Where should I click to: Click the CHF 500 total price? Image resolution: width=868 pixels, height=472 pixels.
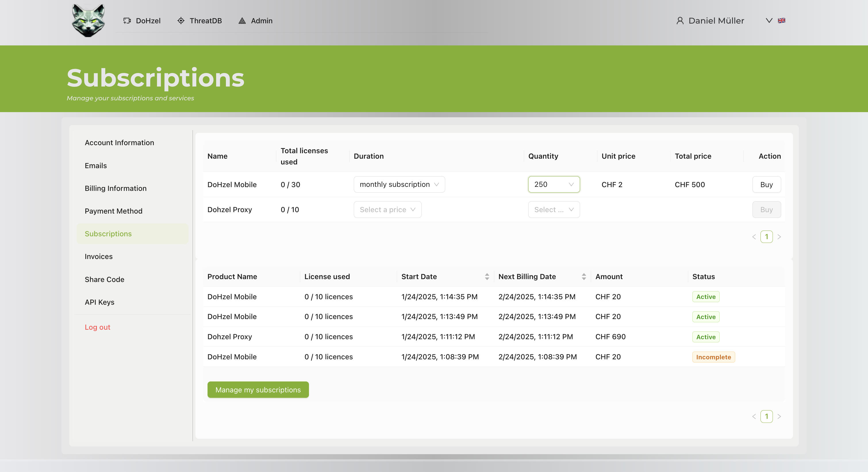(x=690, y=184)
